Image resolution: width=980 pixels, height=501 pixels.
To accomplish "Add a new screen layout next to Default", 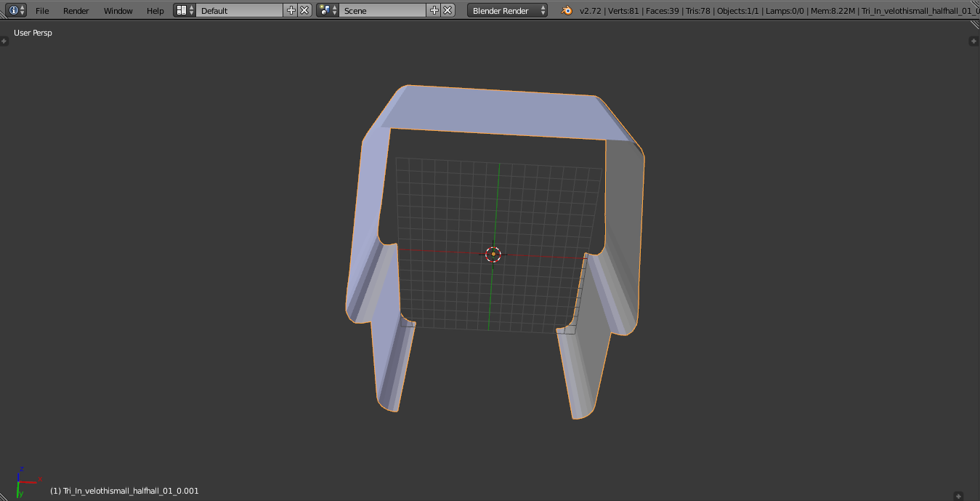I will (x=291, y=10).
